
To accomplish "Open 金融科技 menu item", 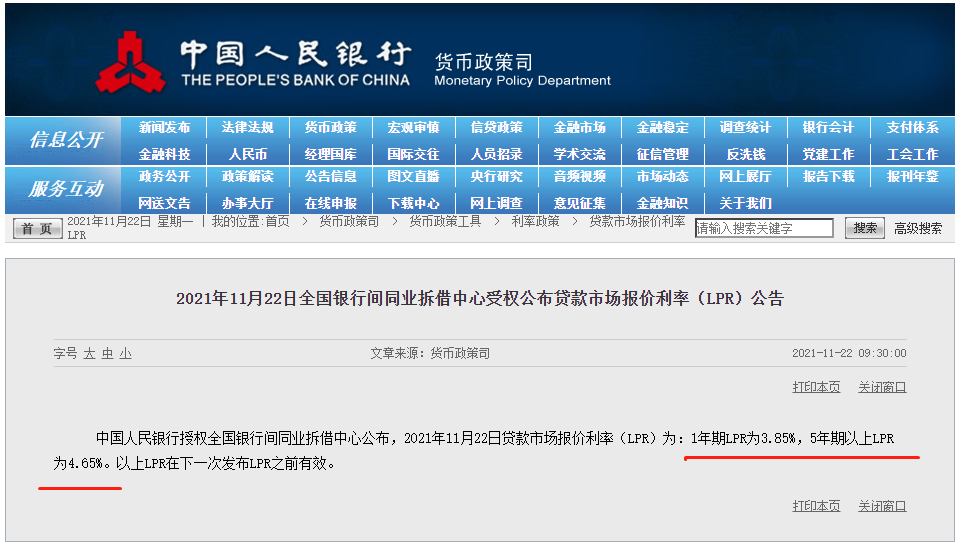I will tap(164, 154).
